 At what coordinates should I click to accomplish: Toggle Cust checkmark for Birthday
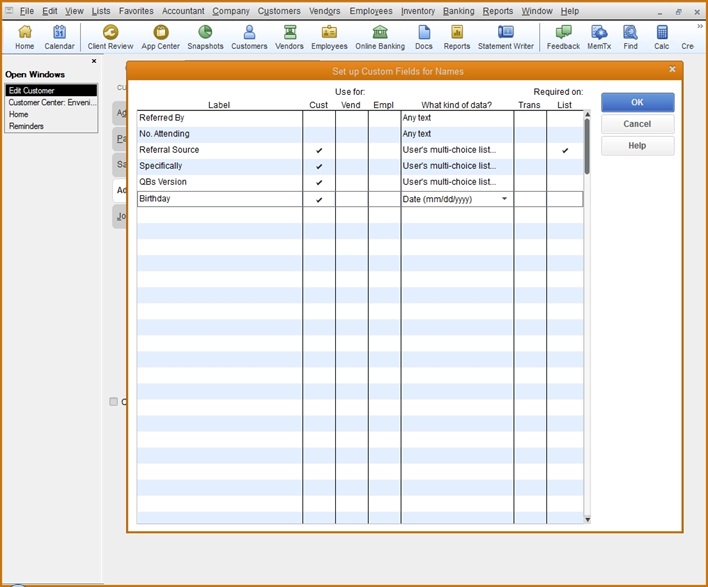(319, 199)
